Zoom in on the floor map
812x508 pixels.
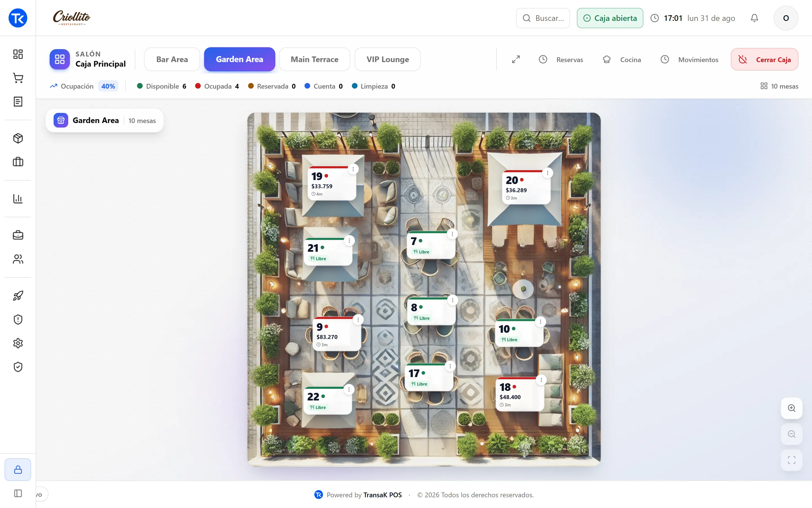click(791, 408)
